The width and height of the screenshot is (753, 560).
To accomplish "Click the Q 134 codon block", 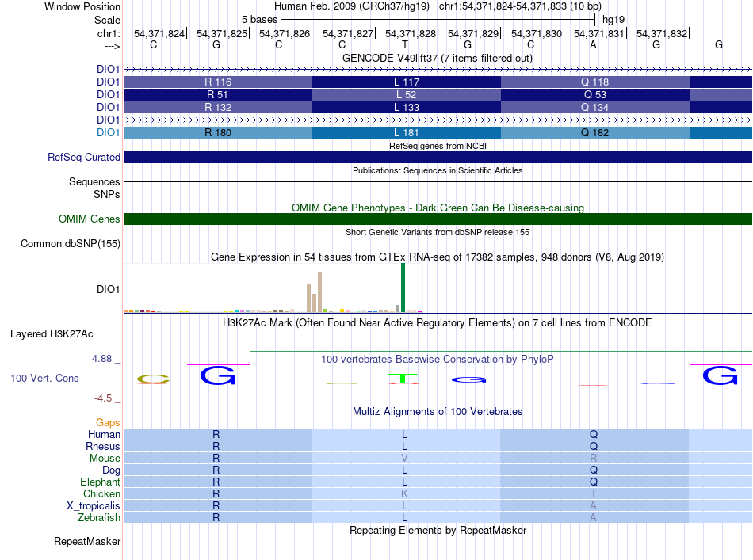I will (x=595, y=107).
